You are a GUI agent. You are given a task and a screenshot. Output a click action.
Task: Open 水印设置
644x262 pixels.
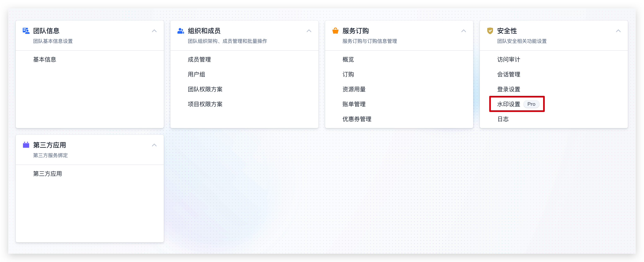509,104
